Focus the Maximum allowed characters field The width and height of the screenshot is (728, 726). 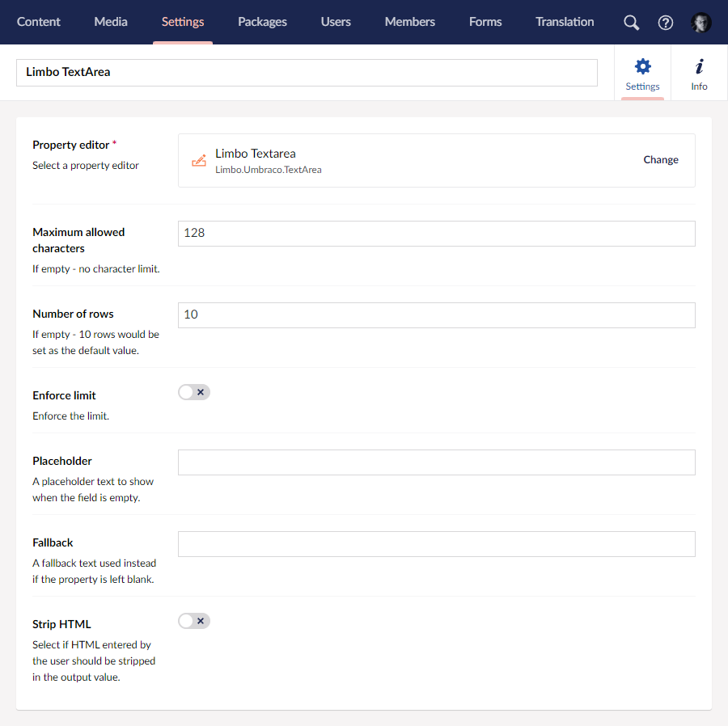point(437,234)
